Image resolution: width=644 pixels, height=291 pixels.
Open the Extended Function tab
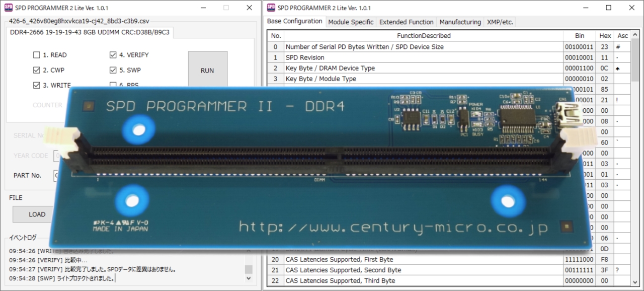[406, 22]
